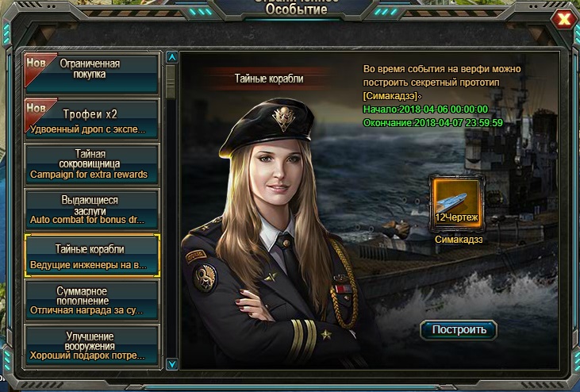Select the Трофеи x2 event tab
580x392 pixels.
coord(92,119)
